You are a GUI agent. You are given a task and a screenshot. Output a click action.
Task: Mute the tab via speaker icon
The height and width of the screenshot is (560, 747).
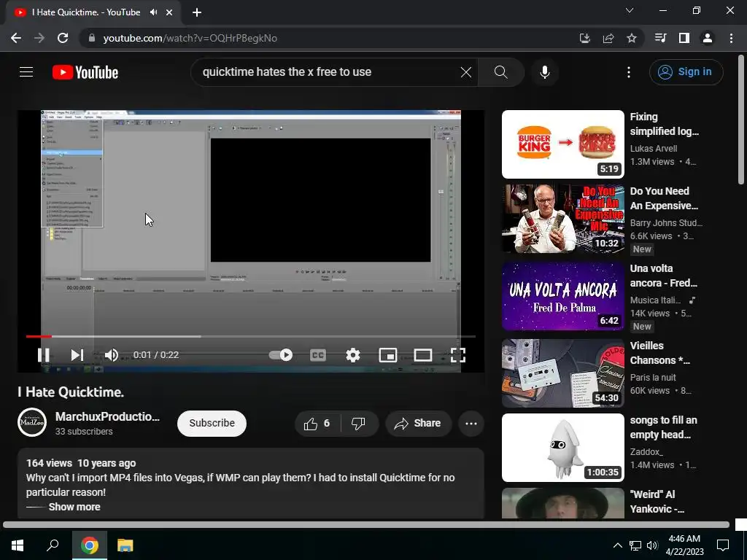click(153, 12)
